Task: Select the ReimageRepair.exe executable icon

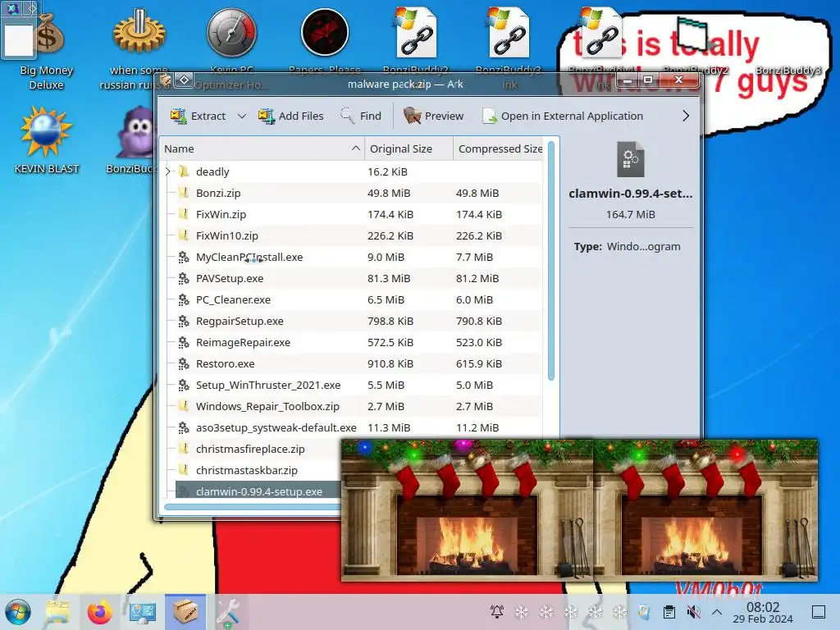Action: [184, 342]
